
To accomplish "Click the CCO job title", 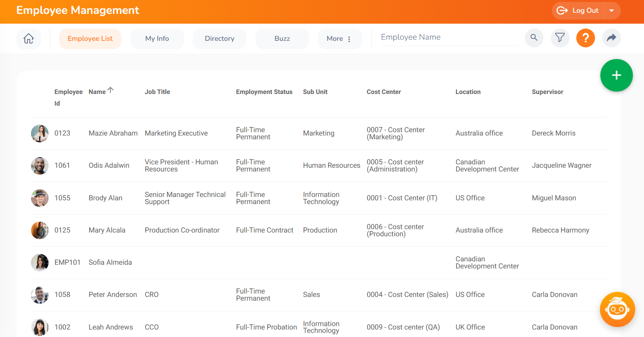I will (152, 327).
